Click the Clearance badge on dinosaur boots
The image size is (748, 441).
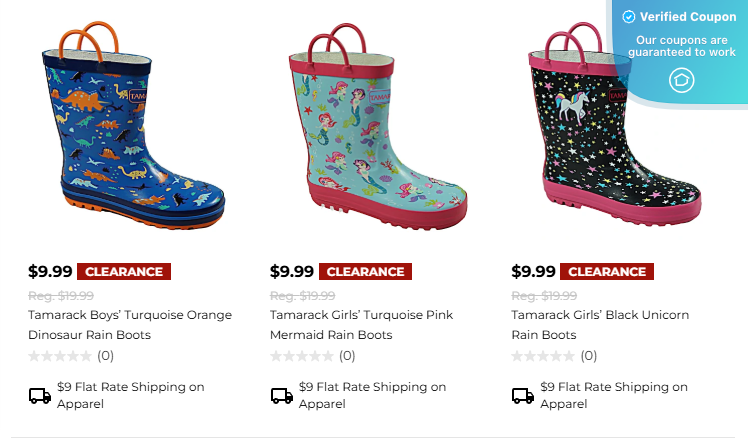[124, 271]
